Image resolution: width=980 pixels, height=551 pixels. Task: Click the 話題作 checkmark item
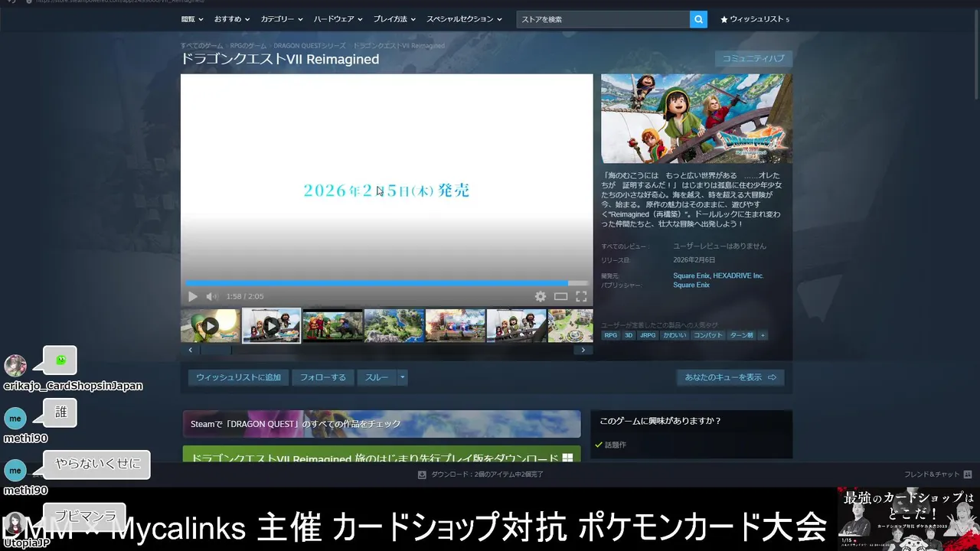pyautogui.click(x=610, y=445)
